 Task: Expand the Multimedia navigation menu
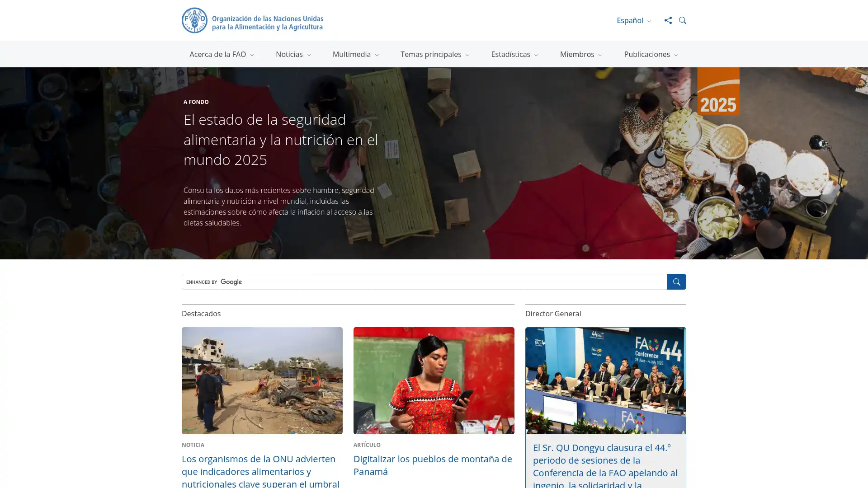coord(355,54)
